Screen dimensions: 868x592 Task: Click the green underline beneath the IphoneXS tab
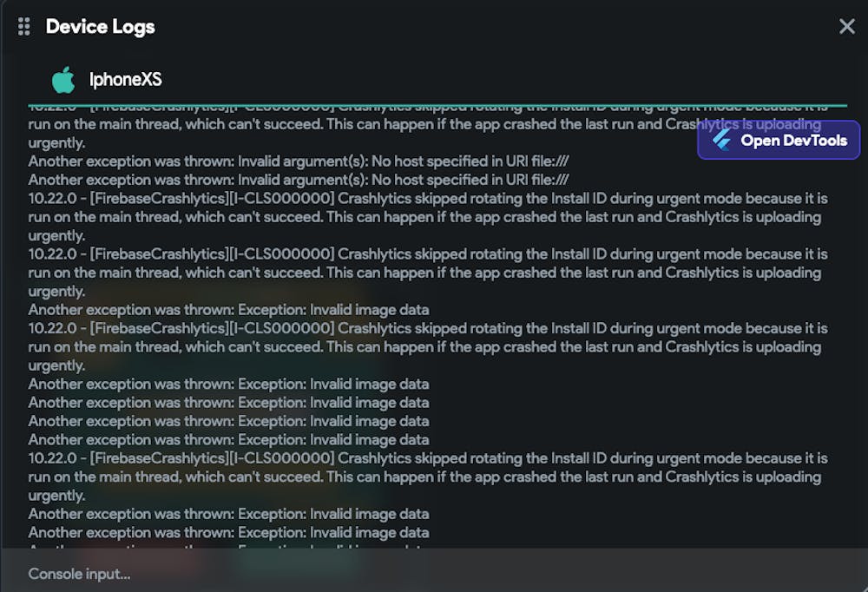point(434,105)
